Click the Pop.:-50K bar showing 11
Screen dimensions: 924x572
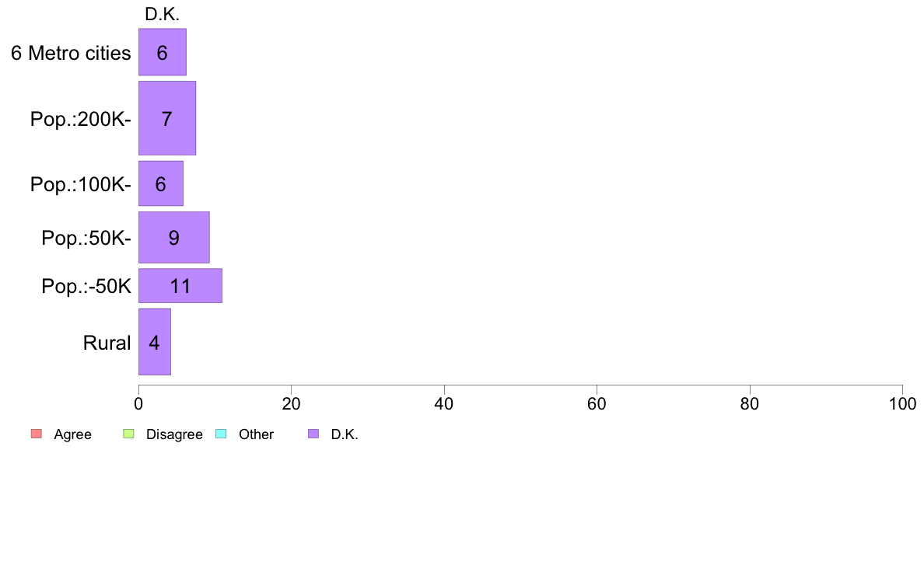pos(180,286)
